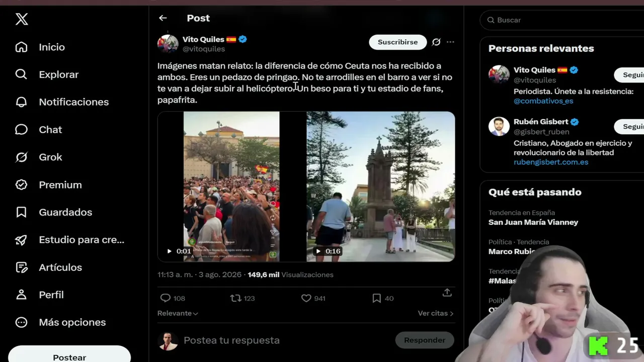The width and height of the screenshot is (644, 362).
Task: Select Inicio in the sidebar menu
Action: 52,47
